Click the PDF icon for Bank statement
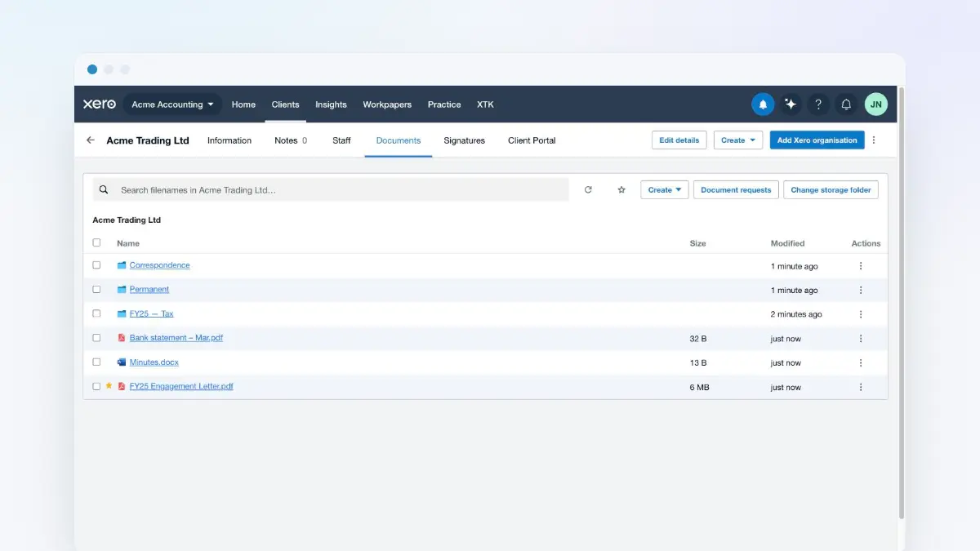Screen dimensions: 980x551 pos(122,338)
